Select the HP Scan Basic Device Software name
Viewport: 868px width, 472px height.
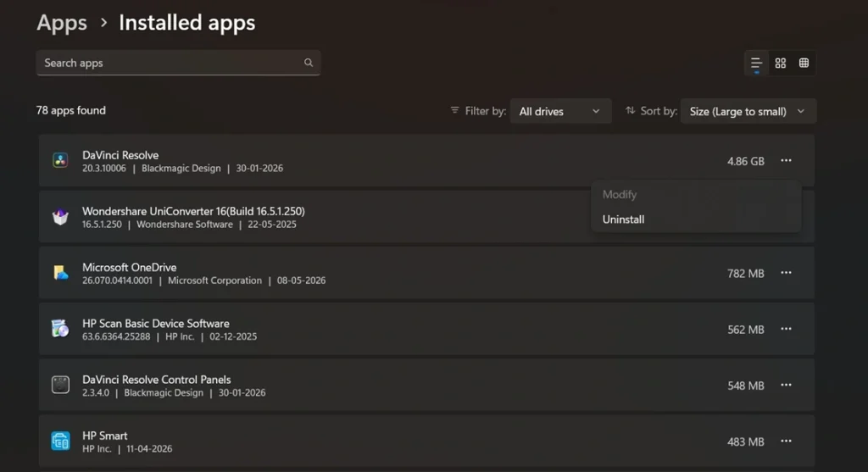(156, 323)
